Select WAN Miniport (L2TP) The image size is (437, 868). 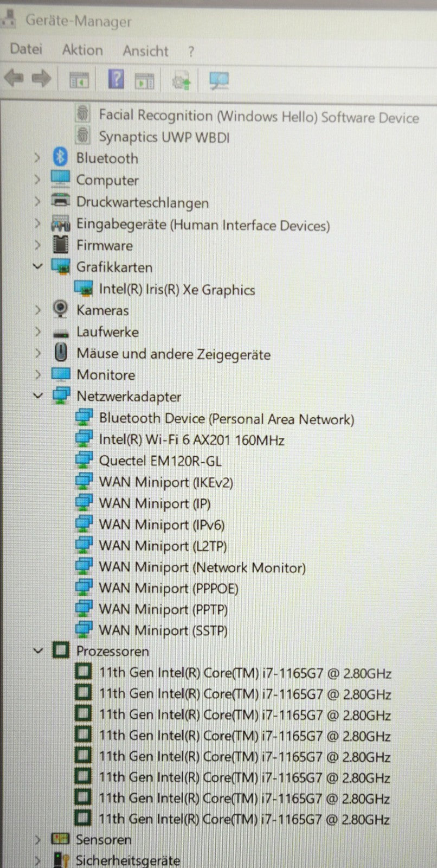coord(163,546)
